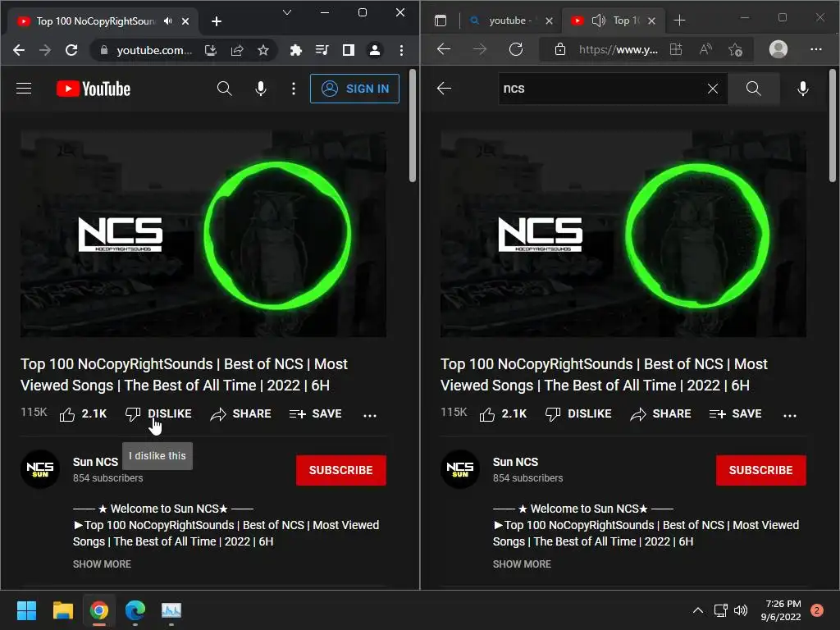Share this page icon in Chrome address bar
Viewport: 840px width, 630px height.
pyautogui.click(x=237, y=50)
